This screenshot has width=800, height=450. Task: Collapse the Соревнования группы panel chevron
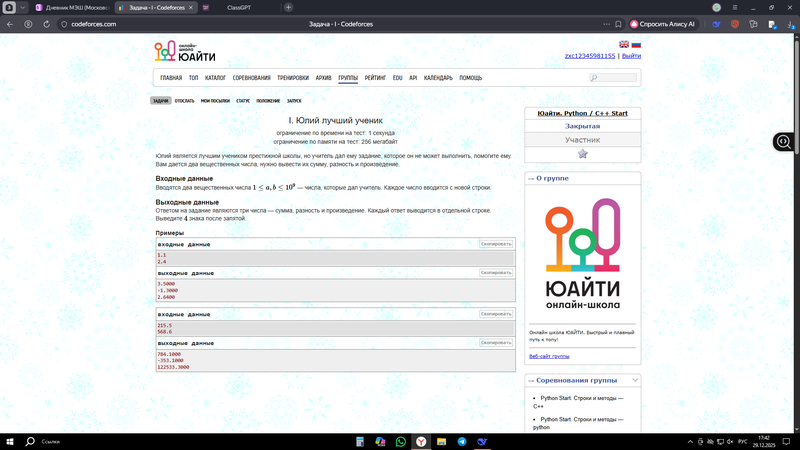635,380
